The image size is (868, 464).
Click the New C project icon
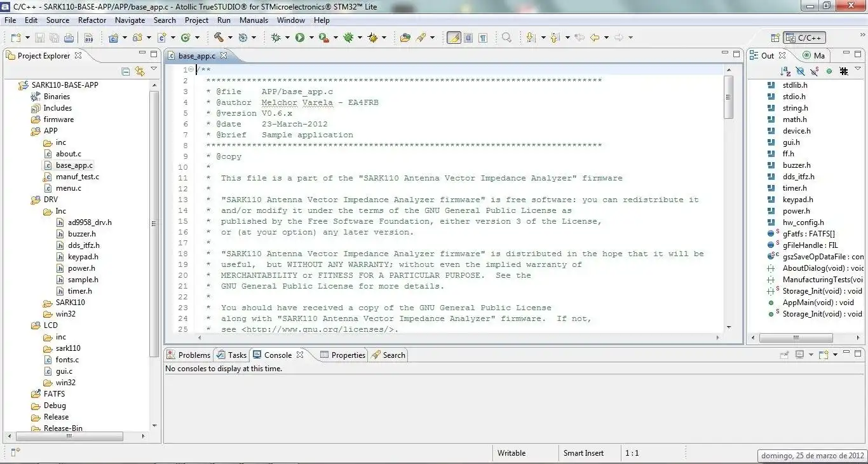click(x=113, y=38)
